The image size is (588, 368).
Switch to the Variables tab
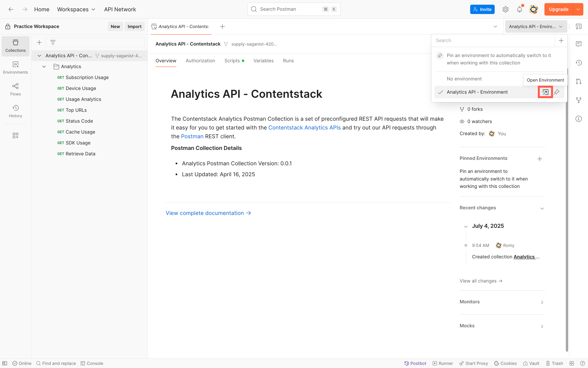click(263, 61)
